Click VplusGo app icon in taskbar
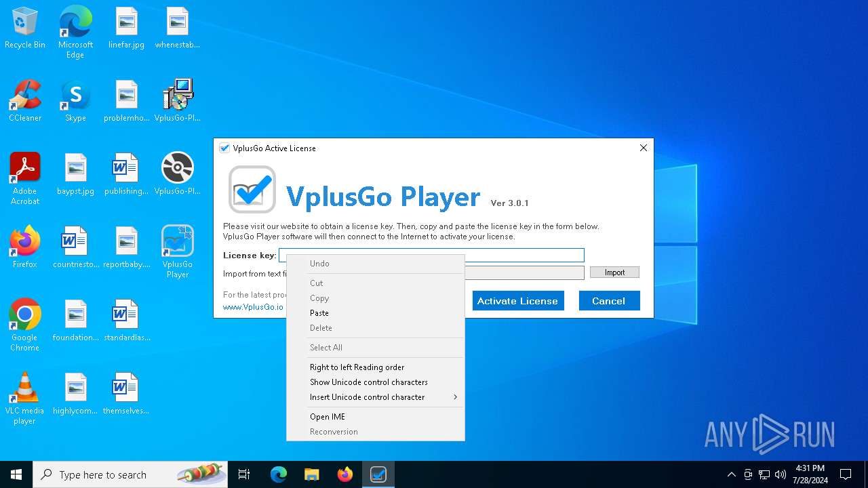The image size is (868, 488). coord(378,474)
